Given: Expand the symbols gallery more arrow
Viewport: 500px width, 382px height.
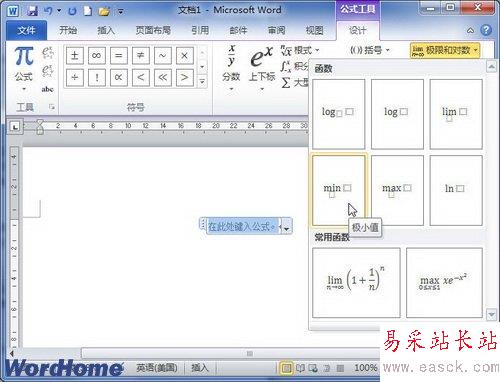Looking at the screenshot, I should point(202,81).
